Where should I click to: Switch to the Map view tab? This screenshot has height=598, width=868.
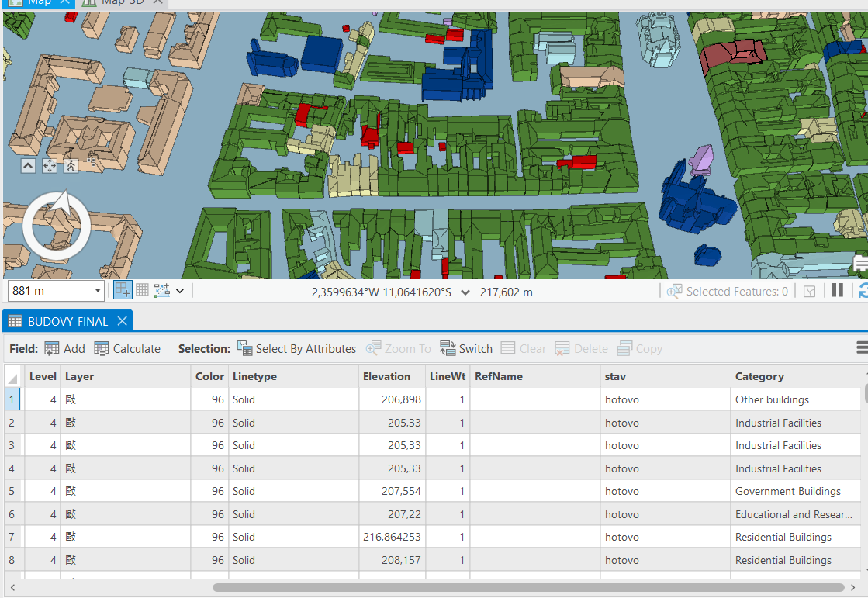tap(38, 2)
